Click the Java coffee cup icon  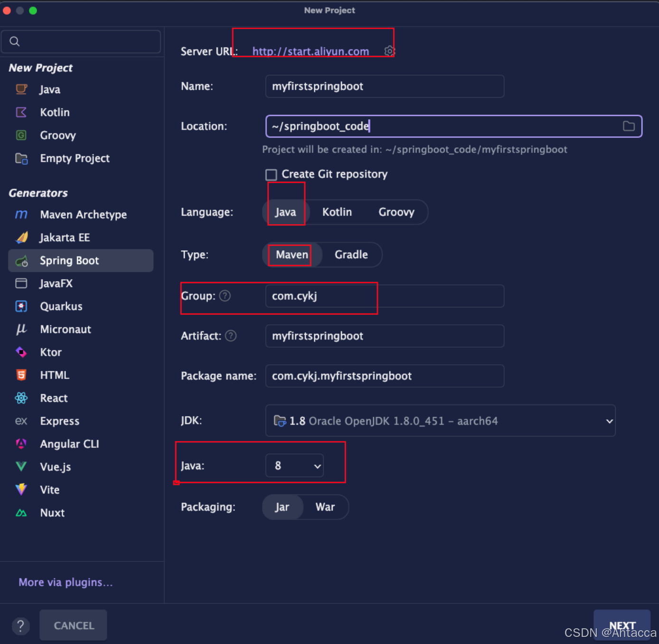coord(21,89)
